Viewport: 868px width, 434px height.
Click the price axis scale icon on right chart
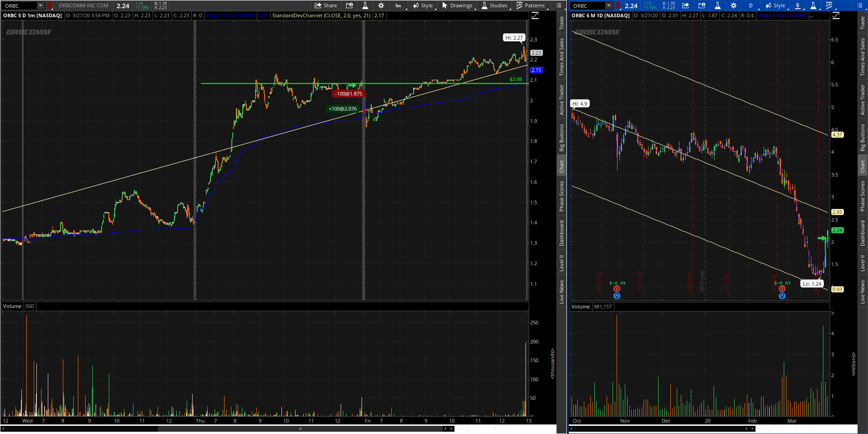(x=836, y=15)
